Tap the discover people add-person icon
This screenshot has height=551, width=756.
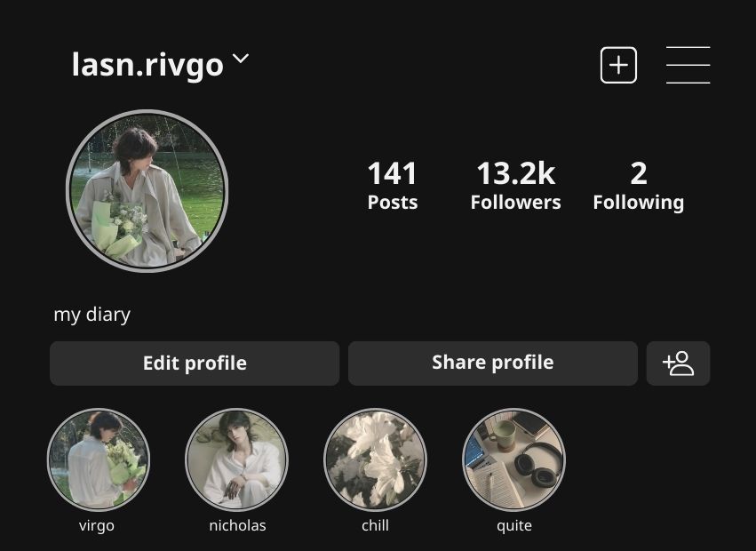(678, 363)
